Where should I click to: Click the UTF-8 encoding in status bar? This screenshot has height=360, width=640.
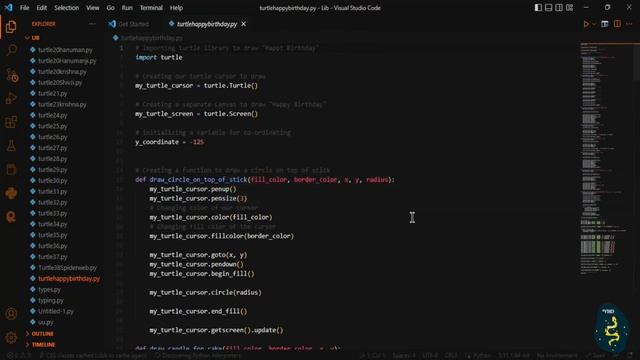(430, 356)
